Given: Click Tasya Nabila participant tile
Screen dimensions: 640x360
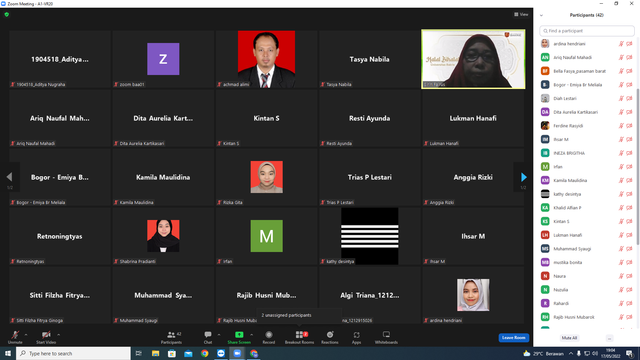Looking at the screenshot, I should click(x=370, y=59).
